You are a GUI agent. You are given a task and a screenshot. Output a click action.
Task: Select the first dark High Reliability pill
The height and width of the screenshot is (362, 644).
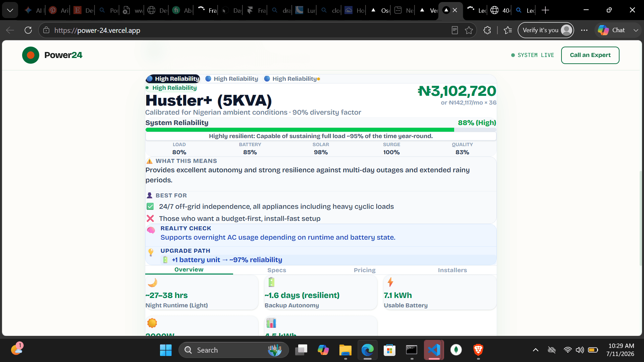click(173, 79)
